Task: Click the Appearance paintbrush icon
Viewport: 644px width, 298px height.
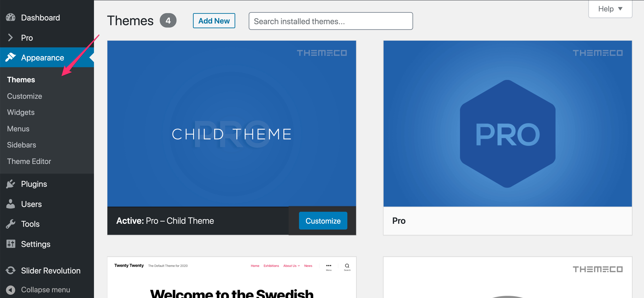Action: point(11,57)
